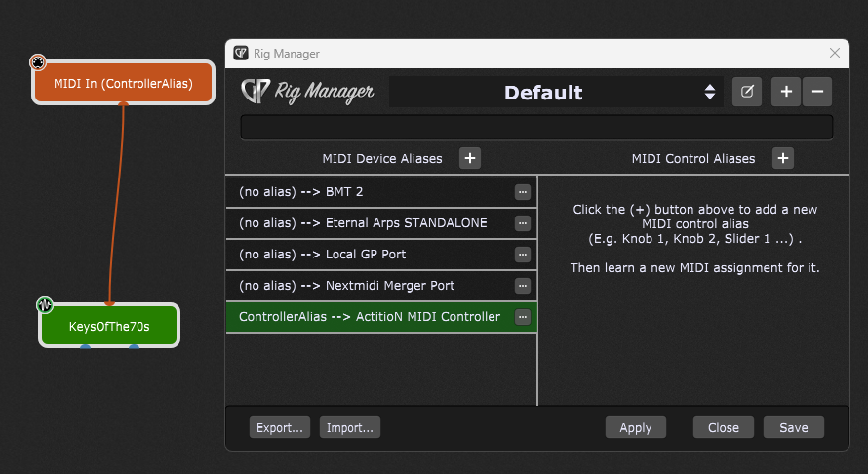868x474 pixels.
Task: Open options for Nextmidi Merger Port
Action: click(x=522, y=286)
